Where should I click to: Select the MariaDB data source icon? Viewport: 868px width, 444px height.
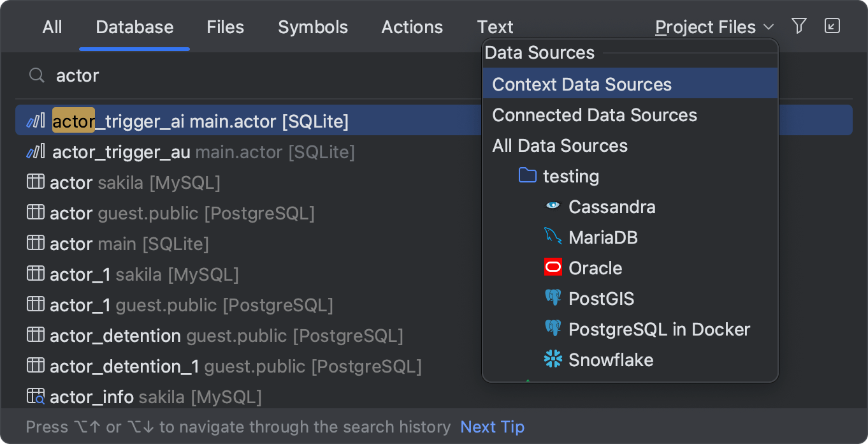[553, 237]
